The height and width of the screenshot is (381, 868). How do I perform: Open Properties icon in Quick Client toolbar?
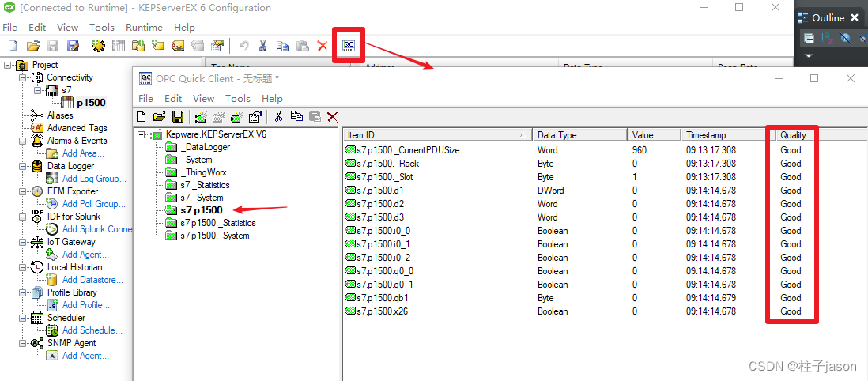pos(255,116)
